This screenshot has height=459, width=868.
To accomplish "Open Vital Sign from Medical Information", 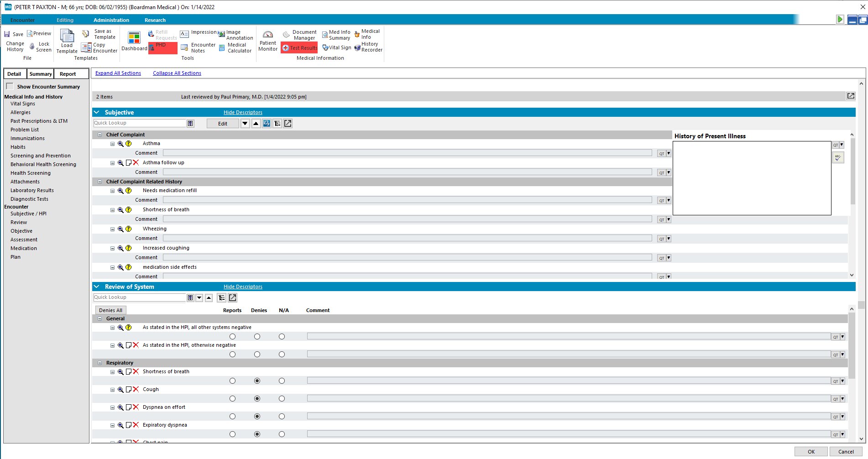I will click(337, 47).
